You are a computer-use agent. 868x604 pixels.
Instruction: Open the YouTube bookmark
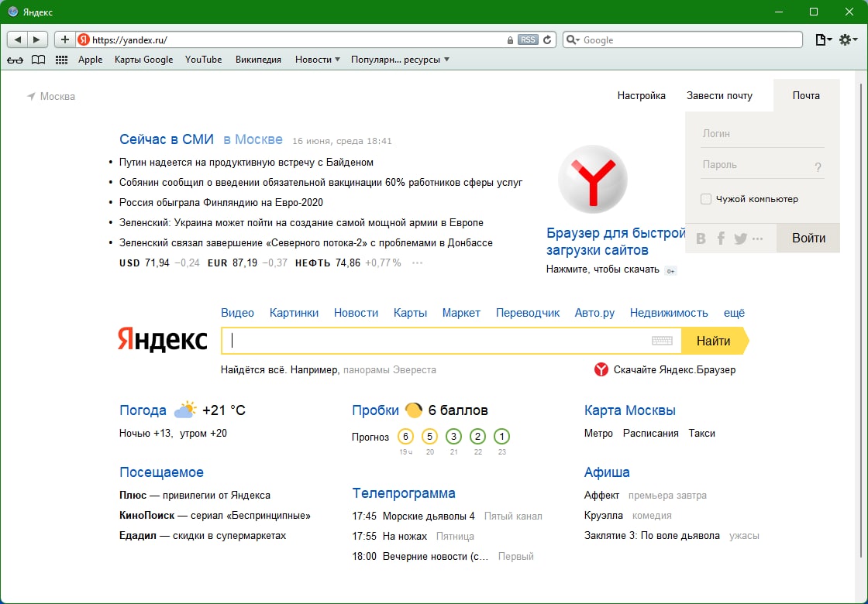point(203,60)
